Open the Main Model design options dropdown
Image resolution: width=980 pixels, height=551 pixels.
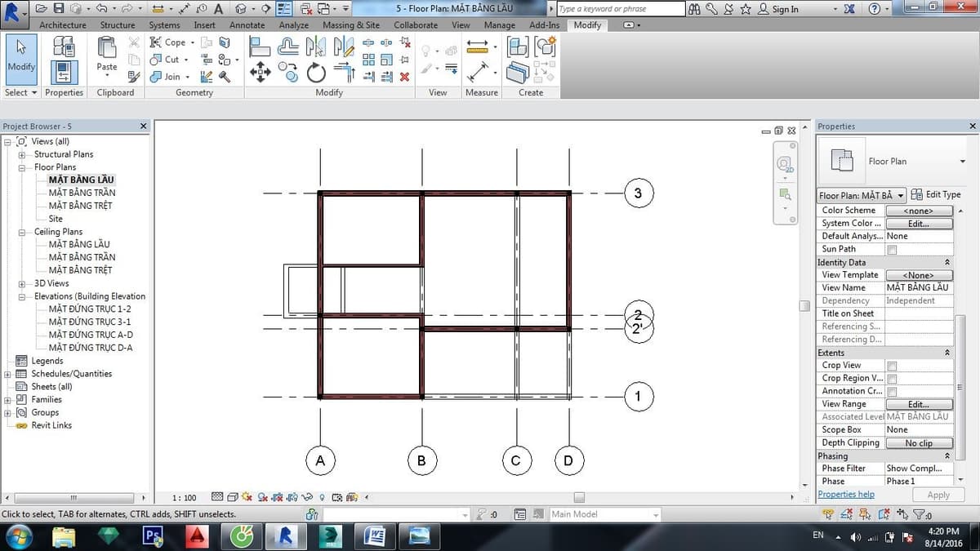(604, 514)
